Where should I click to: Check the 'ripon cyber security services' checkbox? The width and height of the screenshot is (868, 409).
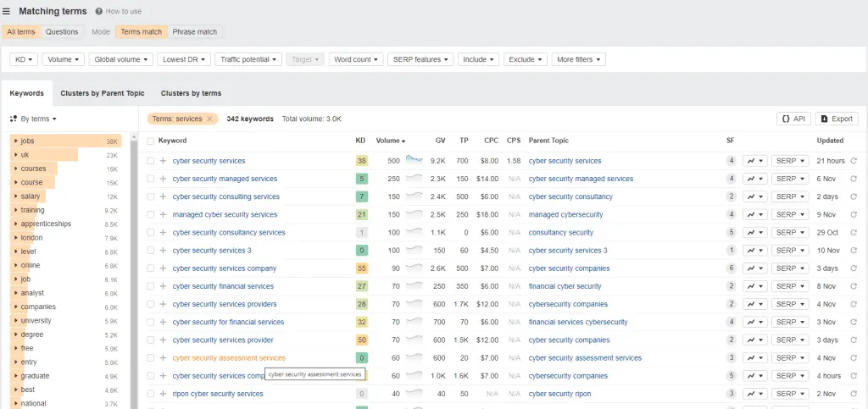tap(151, 394)
